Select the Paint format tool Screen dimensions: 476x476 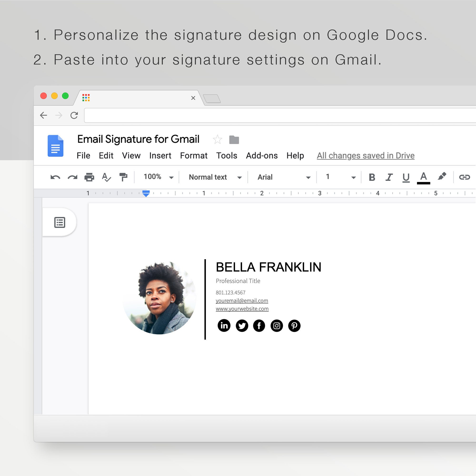coord(123,177)
